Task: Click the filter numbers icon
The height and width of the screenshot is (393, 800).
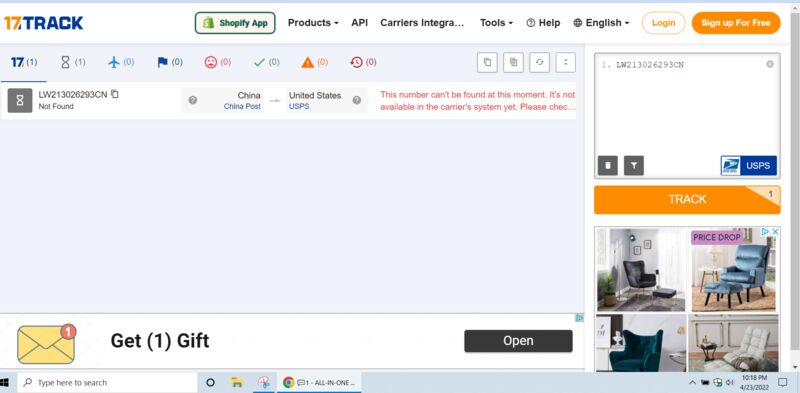Action: click(634, 166)
